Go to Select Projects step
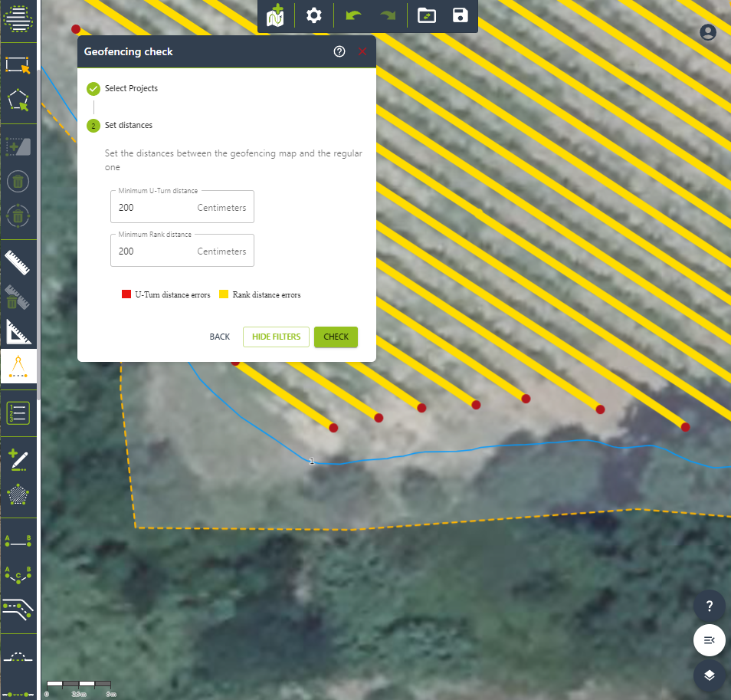The height and width of the screenshot is (700, 731). [131, 88]
